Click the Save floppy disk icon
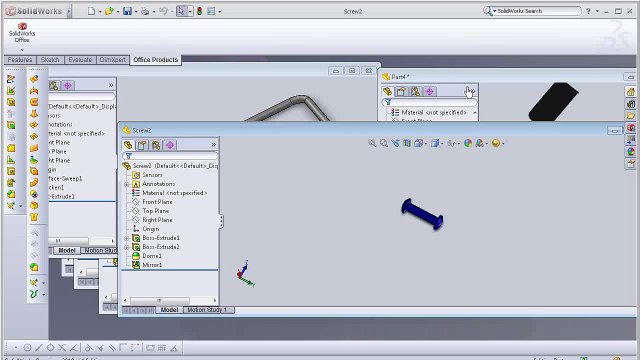This screenshot has width=640, height=360. pos(127,11)
